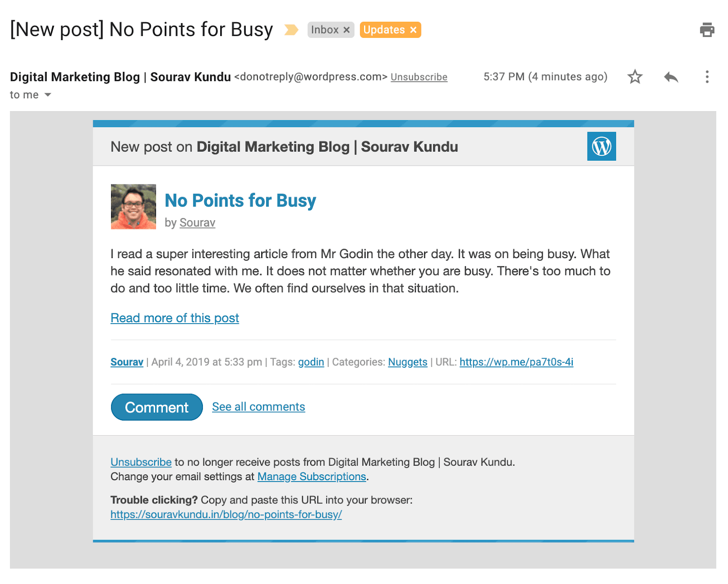Open See all comments link
Viewport: 728px width, 584px height.
coord(258,407)
